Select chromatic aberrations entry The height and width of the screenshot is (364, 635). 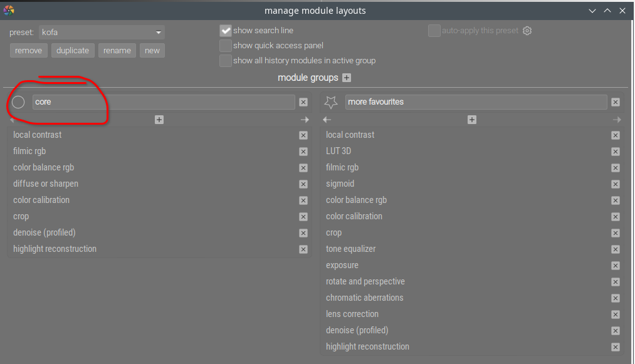click(x=364, y=298)
